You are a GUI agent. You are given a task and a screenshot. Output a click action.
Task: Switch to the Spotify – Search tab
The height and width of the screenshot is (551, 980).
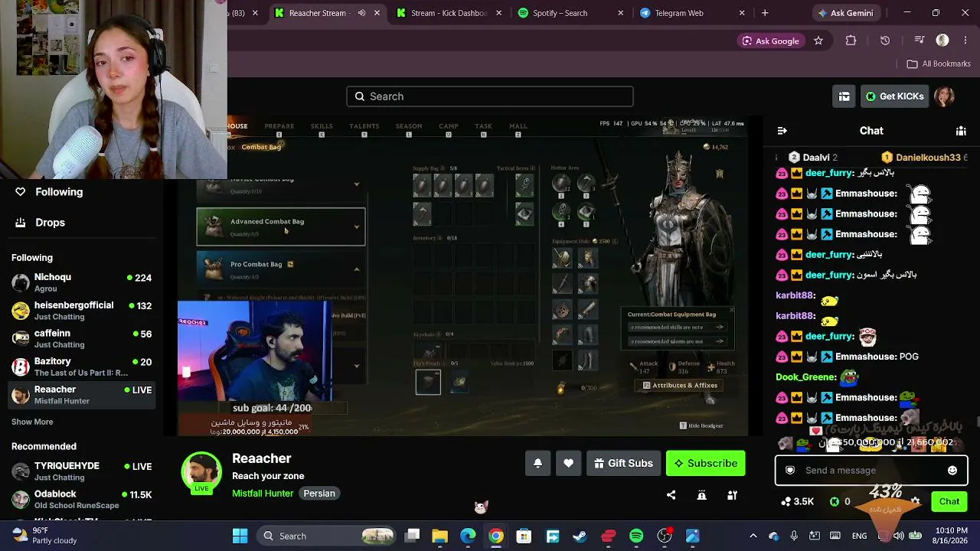pyautogui.click(x=571, y=13)
